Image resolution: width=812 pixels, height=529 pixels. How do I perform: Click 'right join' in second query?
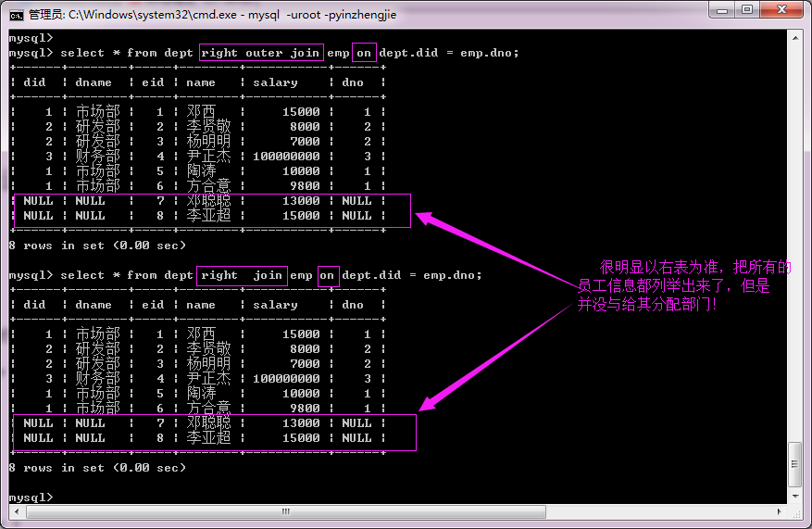tap(242, 275)
